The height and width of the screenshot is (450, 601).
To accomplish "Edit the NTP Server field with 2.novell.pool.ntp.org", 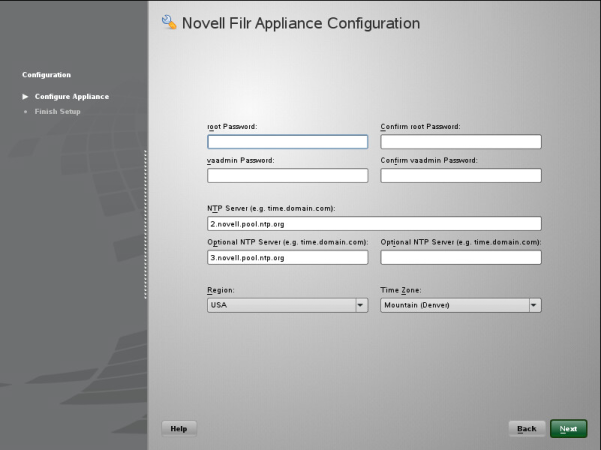I will [374, 224].
